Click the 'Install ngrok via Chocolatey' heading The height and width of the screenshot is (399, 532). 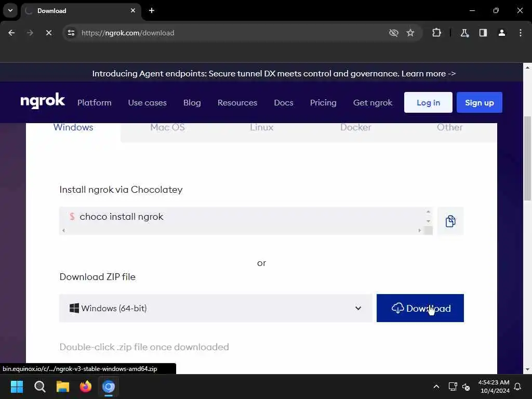click(121, 190)
